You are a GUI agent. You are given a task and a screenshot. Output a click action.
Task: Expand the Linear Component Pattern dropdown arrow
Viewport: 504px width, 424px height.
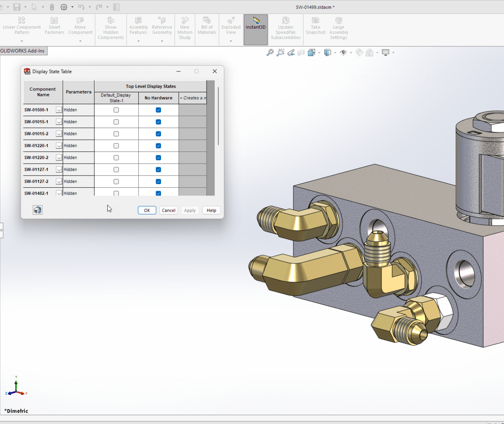22,41
